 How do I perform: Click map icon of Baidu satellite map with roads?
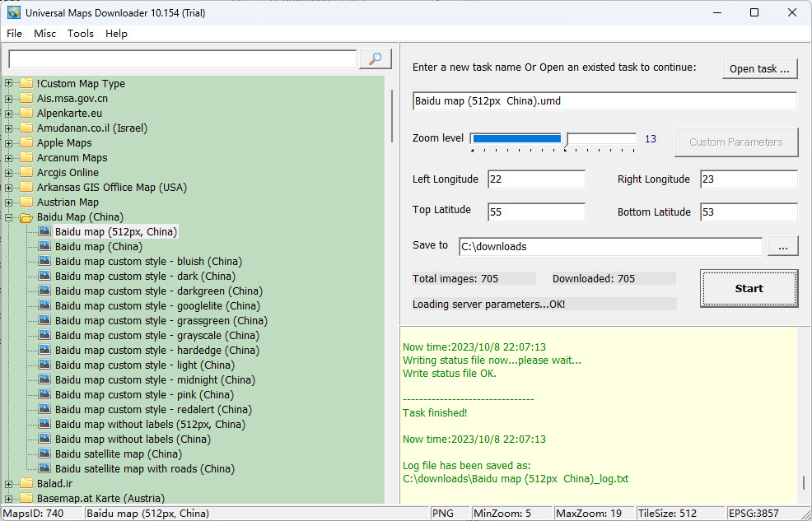click(x=45, y=469)
